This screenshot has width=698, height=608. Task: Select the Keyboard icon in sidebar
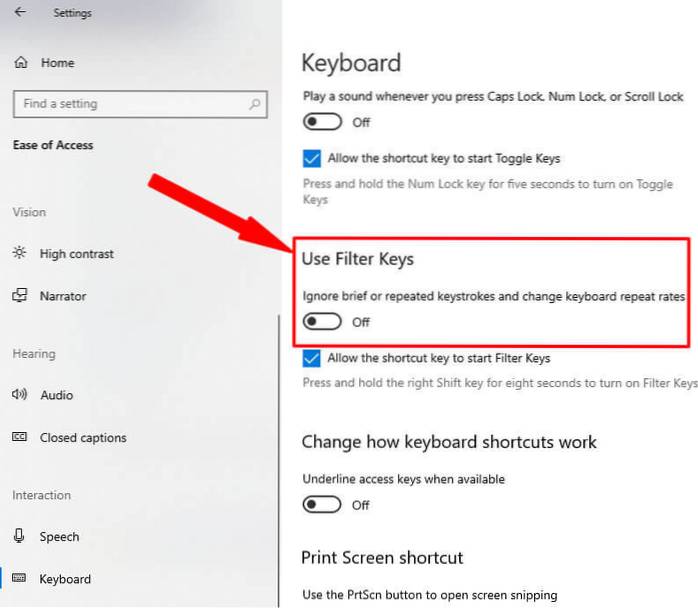click(x=19, y=578)
